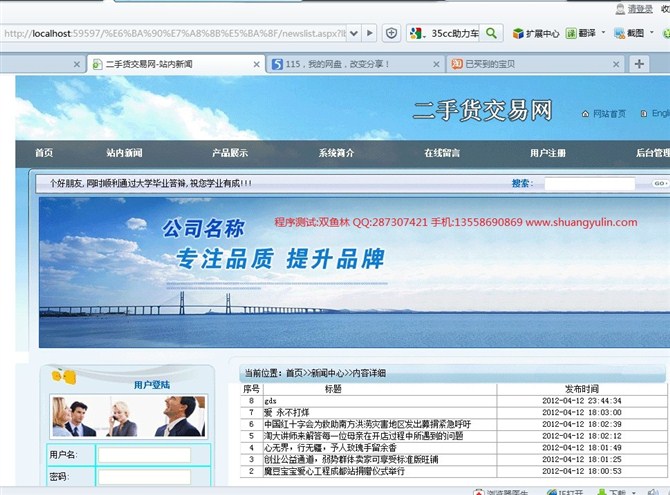Click the shield security icon
Screen dimensions: 670x495
point(391,33)
